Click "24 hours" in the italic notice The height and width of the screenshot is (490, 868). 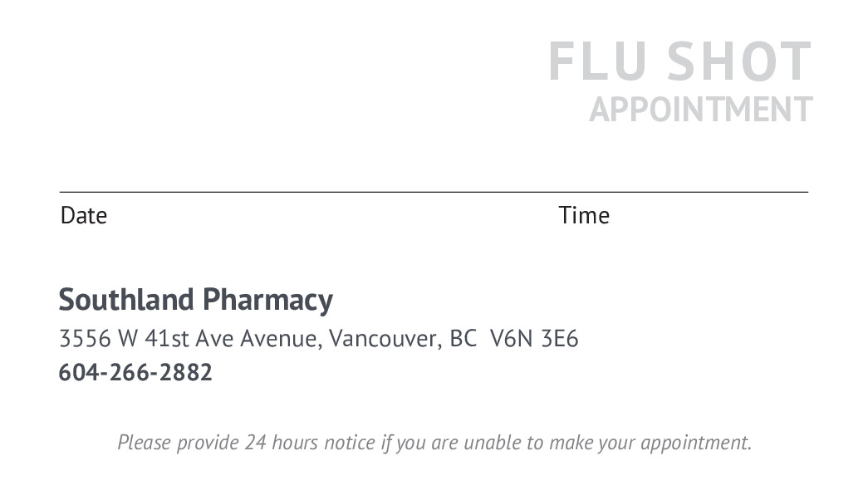point(281,443)
